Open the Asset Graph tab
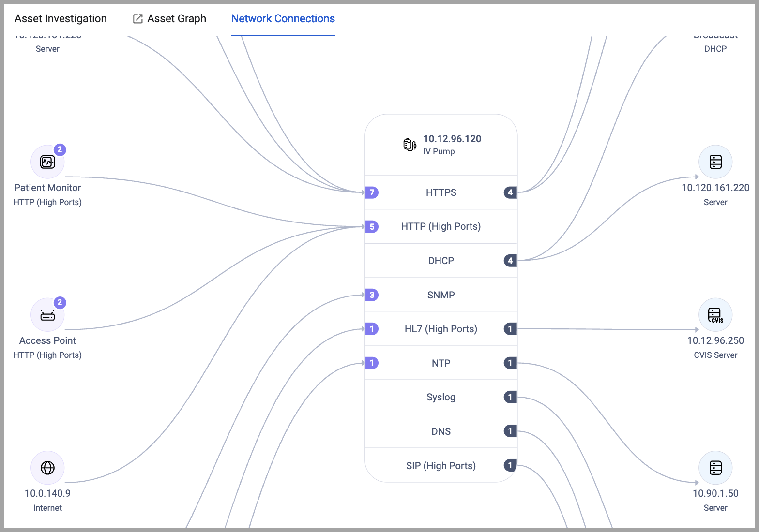Image resolution: width=759 pixels, height=532 pixels. click(x=169, y=18)
